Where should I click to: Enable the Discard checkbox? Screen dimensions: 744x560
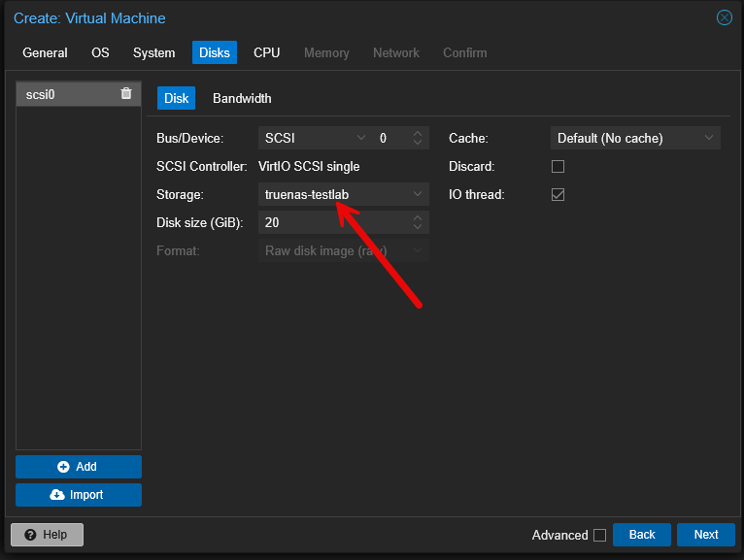coord(558,166)
